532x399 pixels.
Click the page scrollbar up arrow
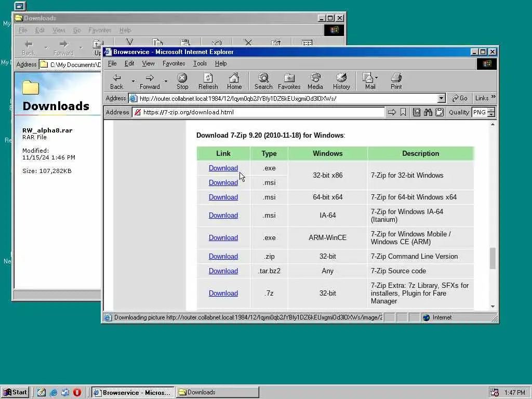point(493,125)
